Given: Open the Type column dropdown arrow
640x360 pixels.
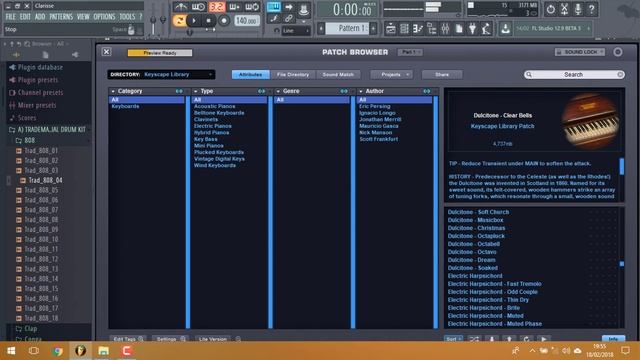Looking at the screenshot, I should pos(196,91).
